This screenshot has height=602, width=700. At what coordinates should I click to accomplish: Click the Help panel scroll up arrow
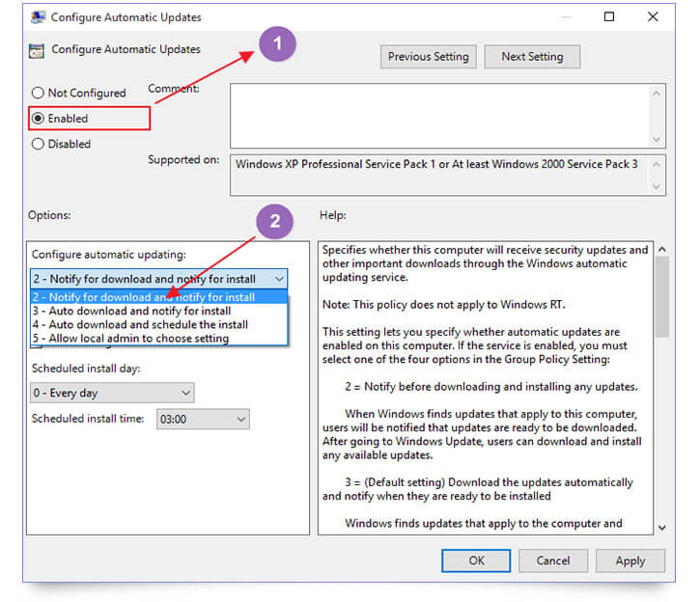[x=662, y=250]
